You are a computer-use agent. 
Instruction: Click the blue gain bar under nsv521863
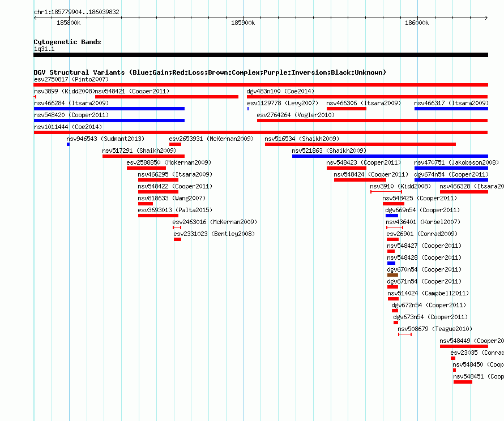390,156
